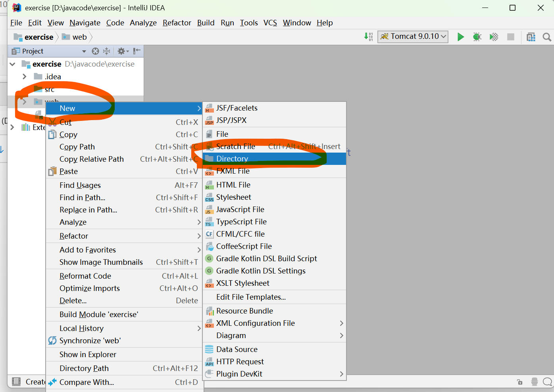The width and height of the screenshot is (554, 392).
Task: Click Compare With... entry
Action: click(x=124, y=382)
